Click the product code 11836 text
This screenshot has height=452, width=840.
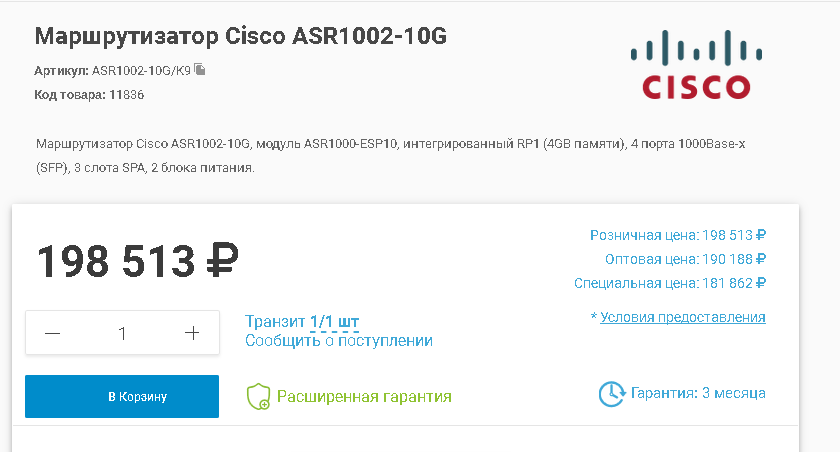coord(126,95)
